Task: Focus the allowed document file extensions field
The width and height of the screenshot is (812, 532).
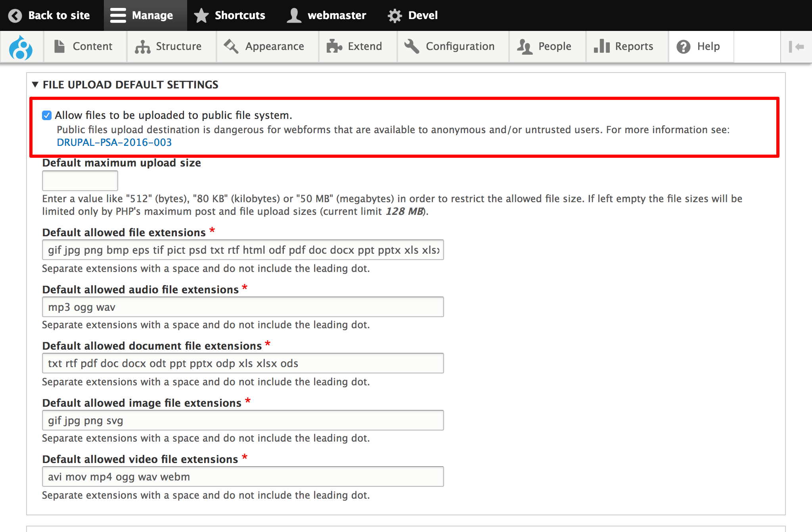Action: [243, 363]
